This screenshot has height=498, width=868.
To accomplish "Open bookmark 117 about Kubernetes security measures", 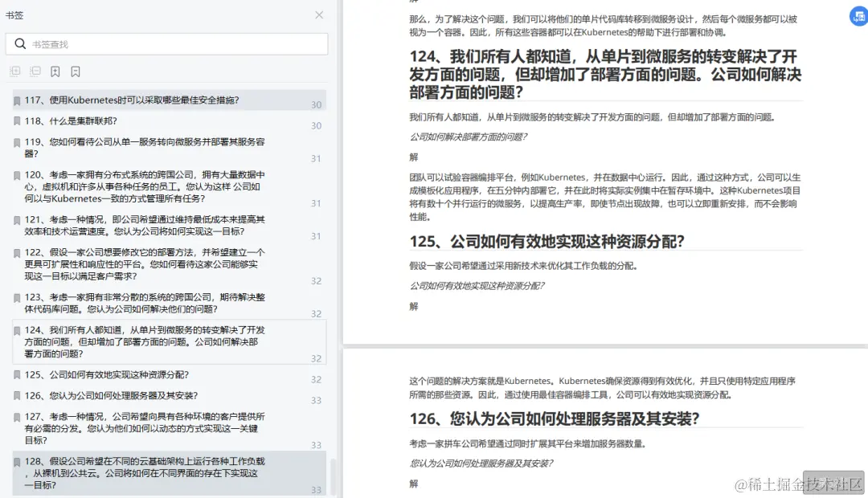I will pos(169,100).
